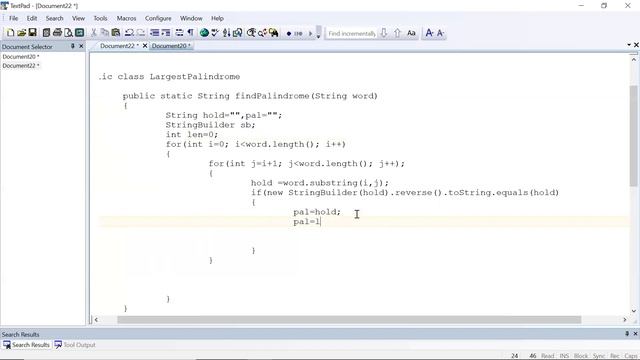Toggle Match case Aa button
Image resolution: width=640 pixels, height=360 pixels.
click(x=411, y=33)
